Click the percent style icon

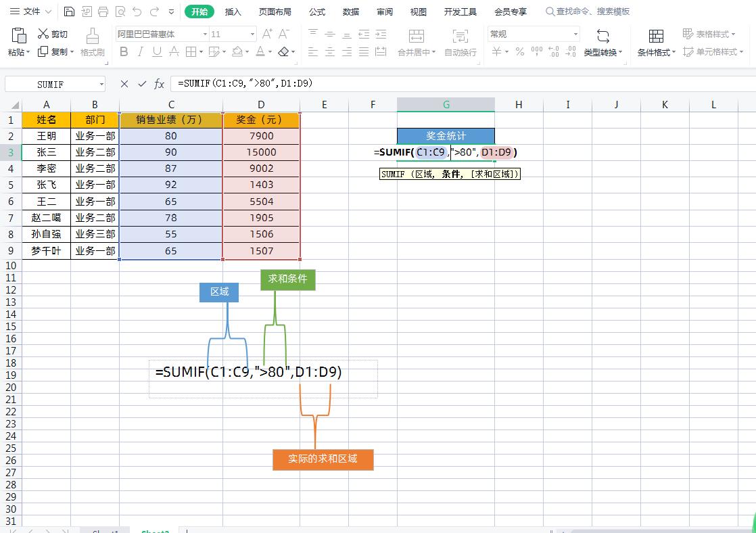(x=520, y=51)
